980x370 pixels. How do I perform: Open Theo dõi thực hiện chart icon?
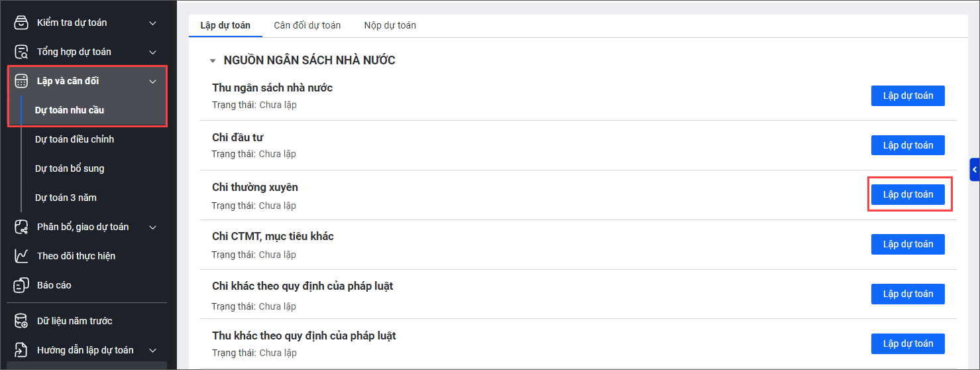pyautogui.click(x=22, y=256)
